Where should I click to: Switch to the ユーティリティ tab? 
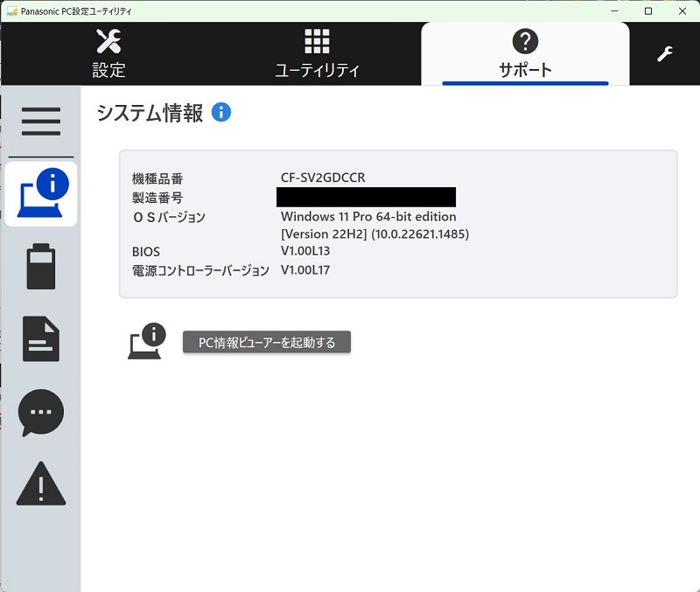tap(317, 53)
